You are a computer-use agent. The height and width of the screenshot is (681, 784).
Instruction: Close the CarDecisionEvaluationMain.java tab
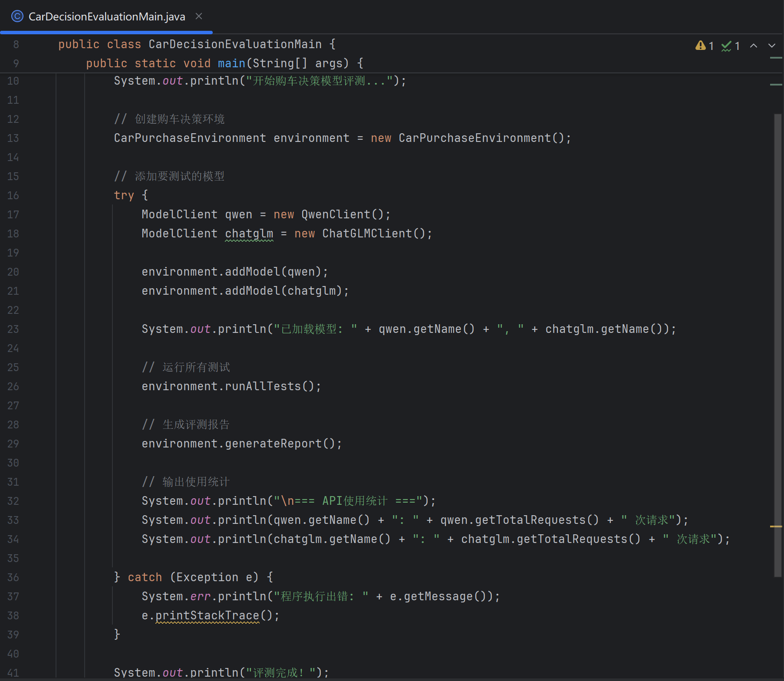pos(199,16)
